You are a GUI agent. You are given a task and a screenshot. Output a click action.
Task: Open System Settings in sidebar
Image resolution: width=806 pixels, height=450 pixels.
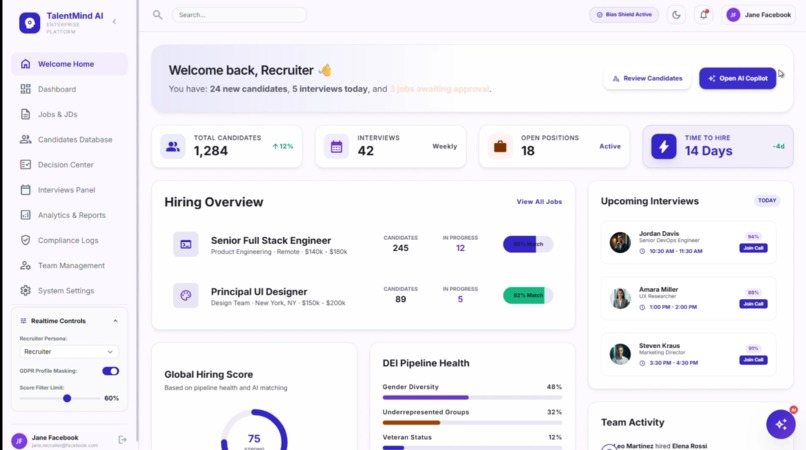coord(69,291)
